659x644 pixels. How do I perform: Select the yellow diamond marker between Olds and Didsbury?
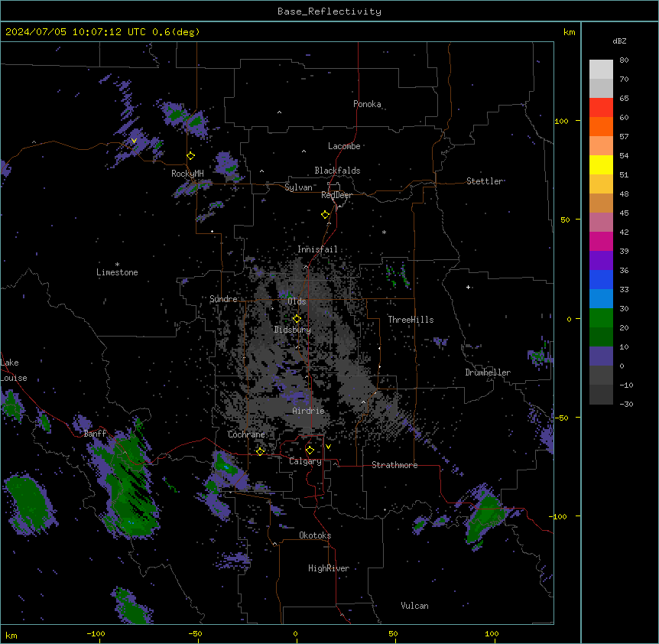point(297,319)
